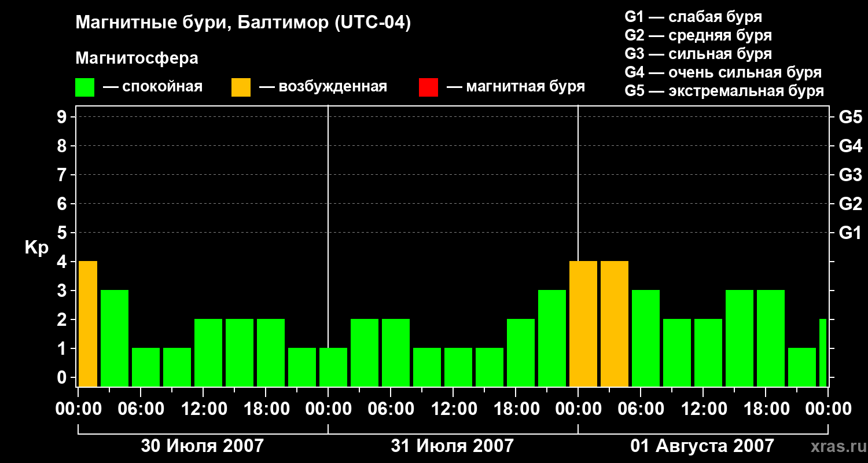Click the orange bar starting 00:00 on 1 August
Viewport: 868px width, 463px height.
pyautogui.click(x=583, y=324)
